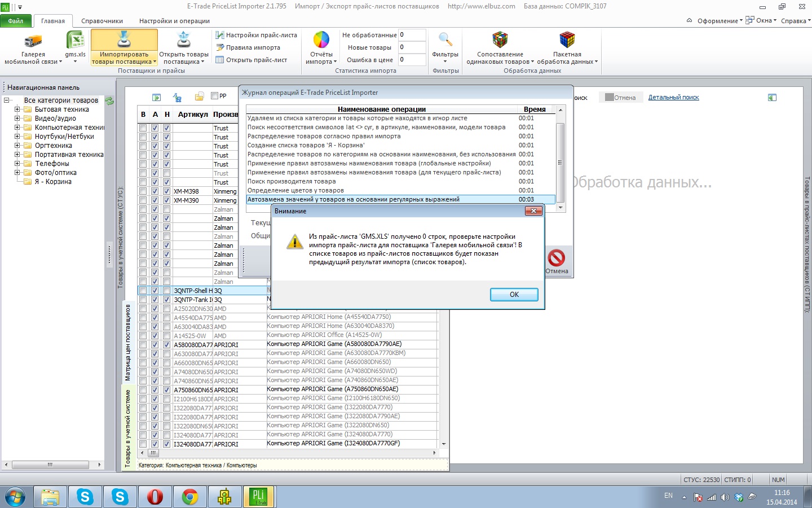Viewport: 812px width, 508px height.
Task: Refresh the category tree with green arrows icon
Action: [109, 100]
